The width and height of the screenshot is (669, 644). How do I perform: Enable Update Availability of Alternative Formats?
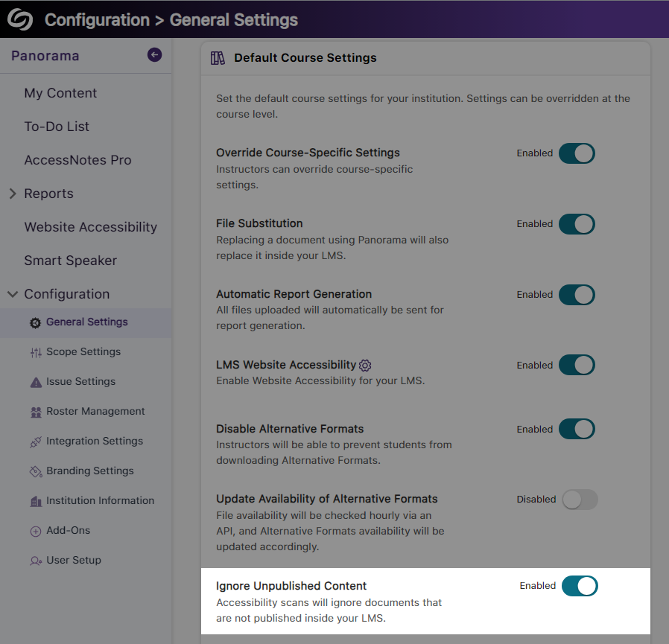tap(580, 500)
